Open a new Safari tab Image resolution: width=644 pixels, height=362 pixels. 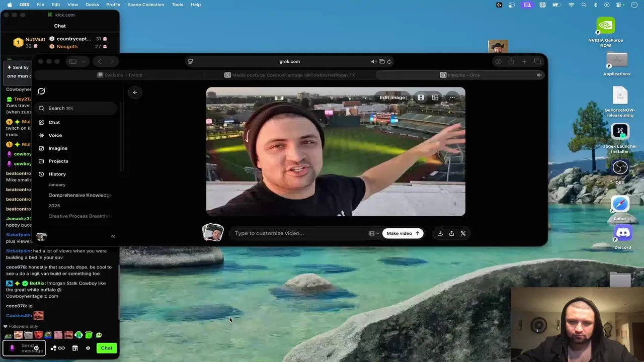pos(524,61)
